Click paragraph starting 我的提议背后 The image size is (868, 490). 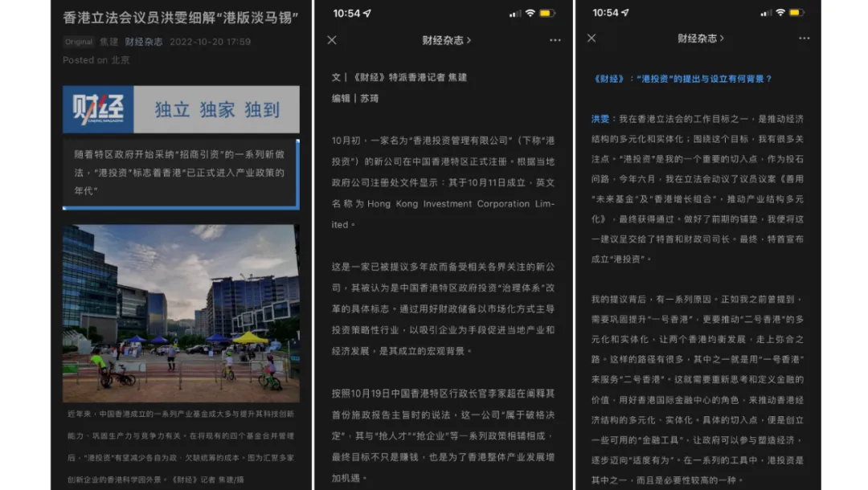pyautogui.click(x=698, y=390)
